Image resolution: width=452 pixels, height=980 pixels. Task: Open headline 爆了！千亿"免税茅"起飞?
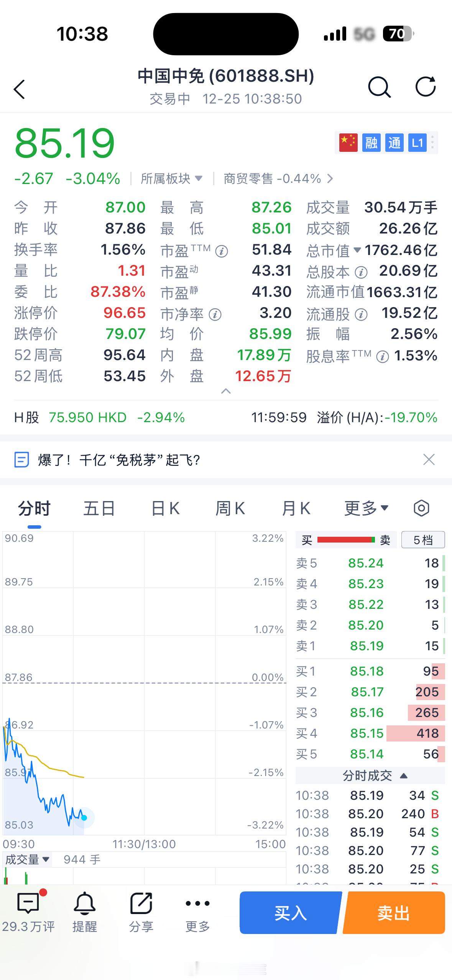tap(119, 459)
